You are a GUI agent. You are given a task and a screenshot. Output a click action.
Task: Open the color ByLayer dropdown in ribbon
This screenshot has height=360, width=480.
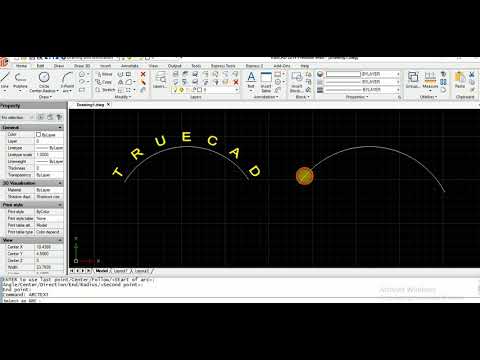363,74
